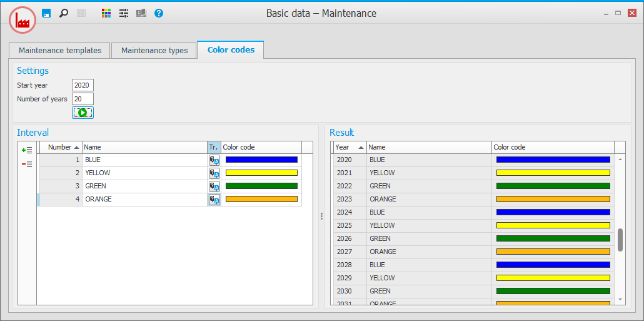644x321 pixels.
Task: Click the save icon in the toolbar
Action: [46, 13]
